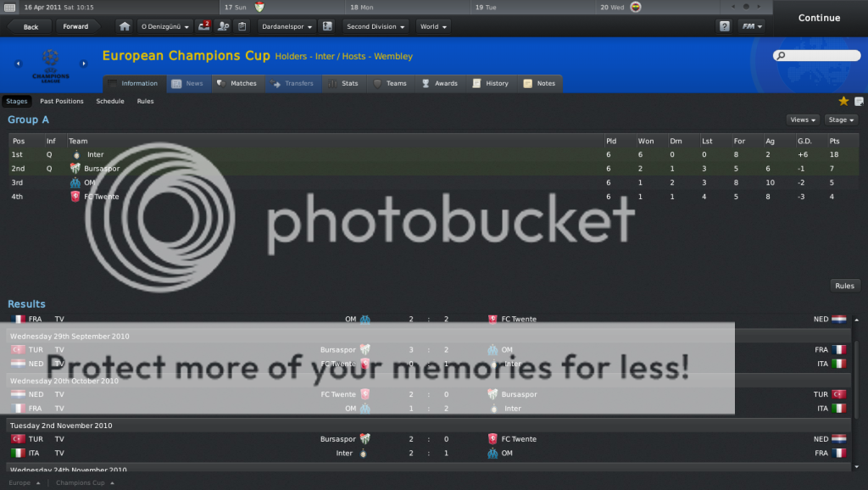Open the help question mark icon

[x=724, y=26]
